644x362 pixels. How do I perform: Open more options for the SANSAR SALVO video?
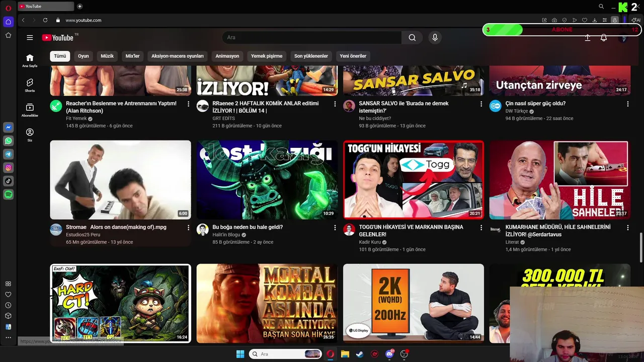[x=481, y=104]
